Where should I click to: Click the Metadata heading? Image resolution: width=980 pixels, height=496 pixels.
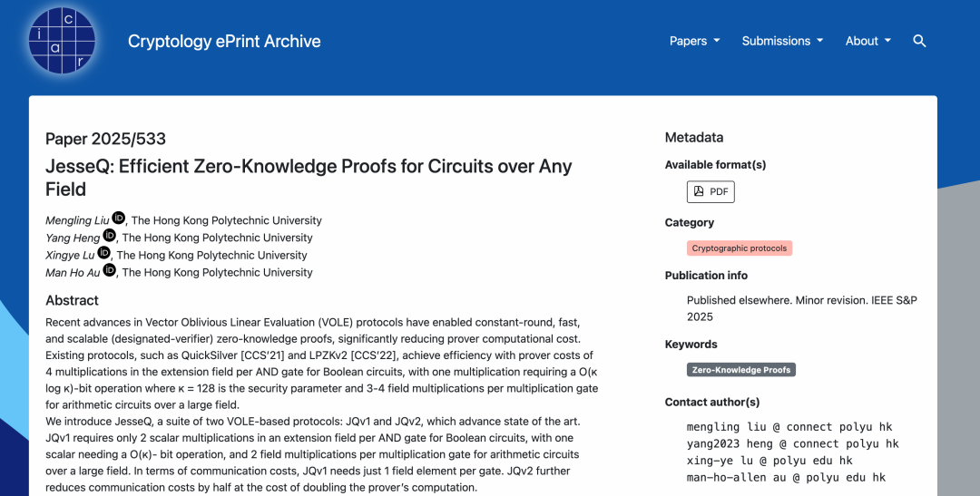(694, 138)
